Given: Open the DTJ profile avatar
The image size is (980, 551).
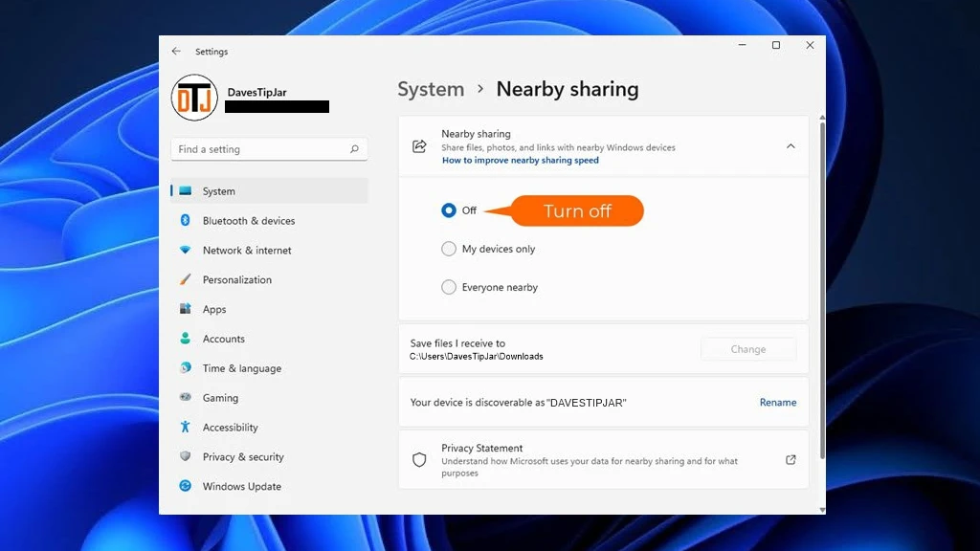Looking at the screenshot, I should (194, 98).
